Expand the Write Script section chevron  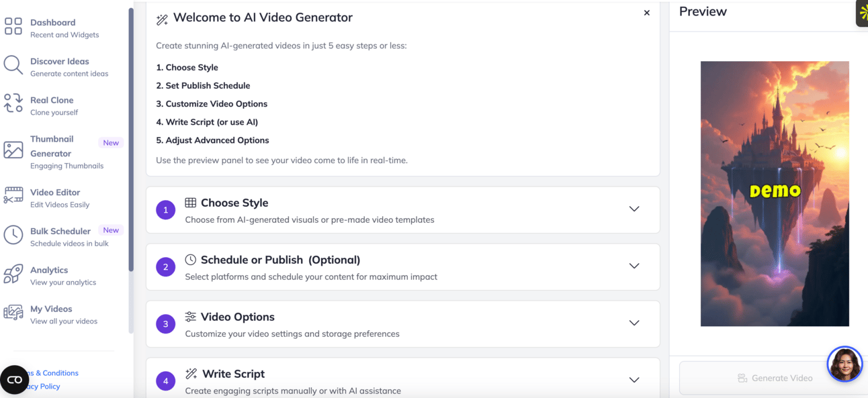[x=634, y=380]
